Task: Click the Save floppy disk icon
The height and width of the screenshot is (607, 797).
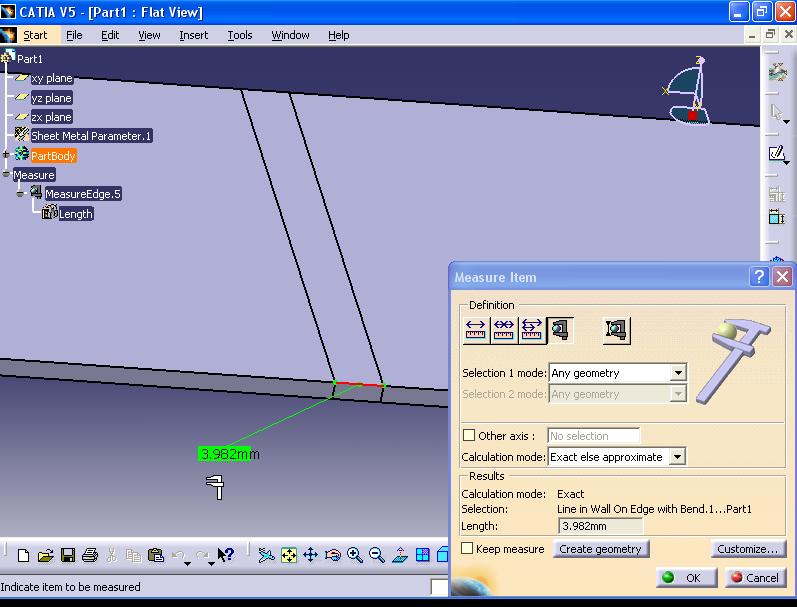Action: coord(68,555)
